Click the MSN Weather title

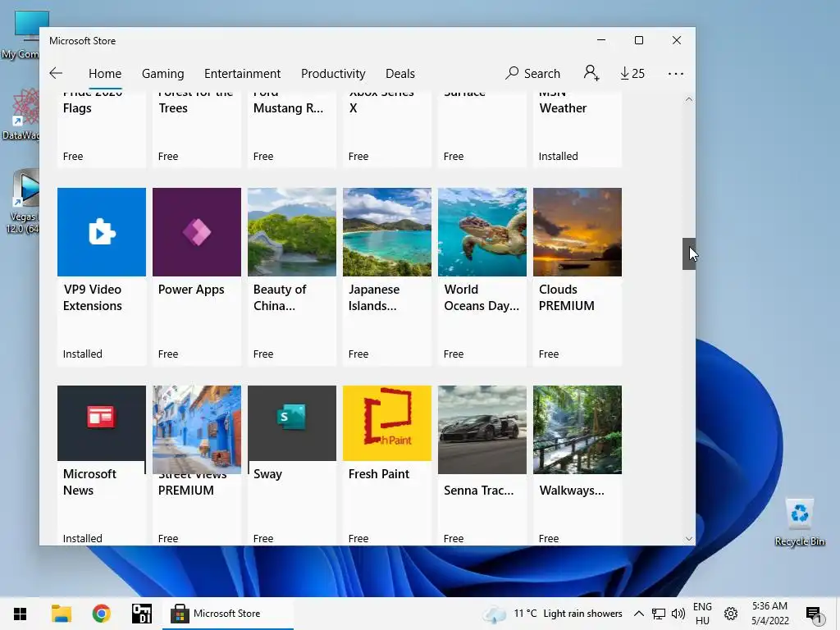click(x=563, y=103)
